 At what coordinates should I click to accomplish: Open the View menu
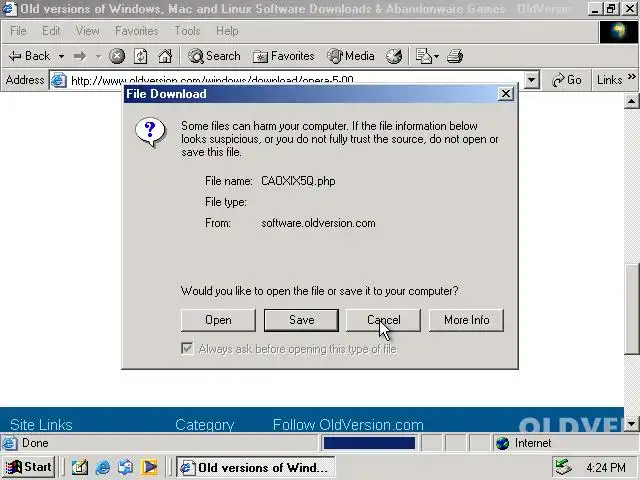[x=88, y=31]
